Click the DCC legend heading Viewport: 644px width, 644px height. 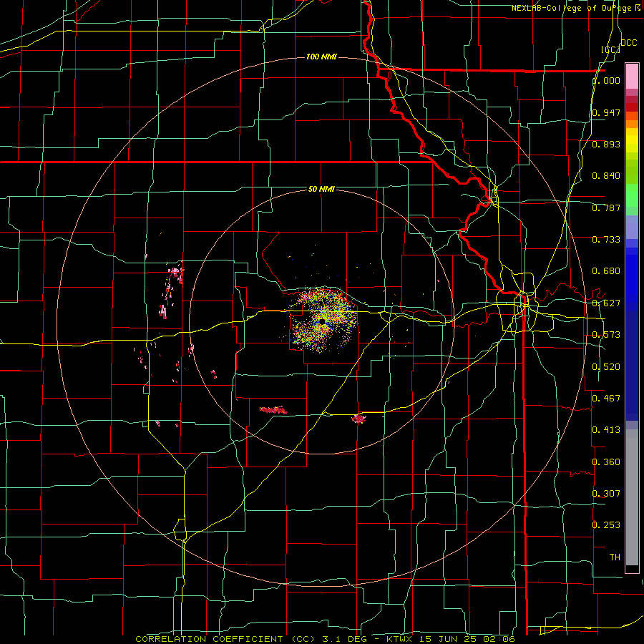pos(628,43)
